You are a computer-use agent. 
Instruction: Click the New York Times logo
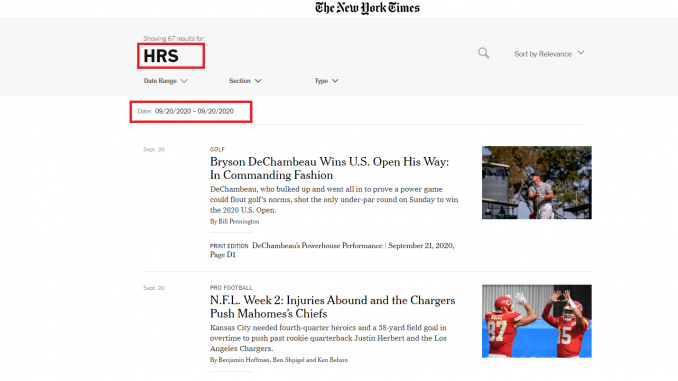point(367,8)
